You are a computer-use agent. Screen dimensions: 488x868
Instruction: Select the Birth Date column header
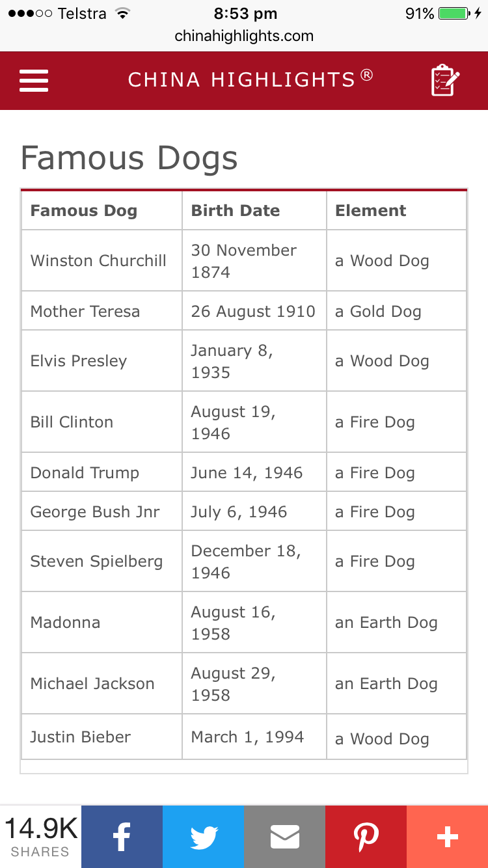pos(236,211)
